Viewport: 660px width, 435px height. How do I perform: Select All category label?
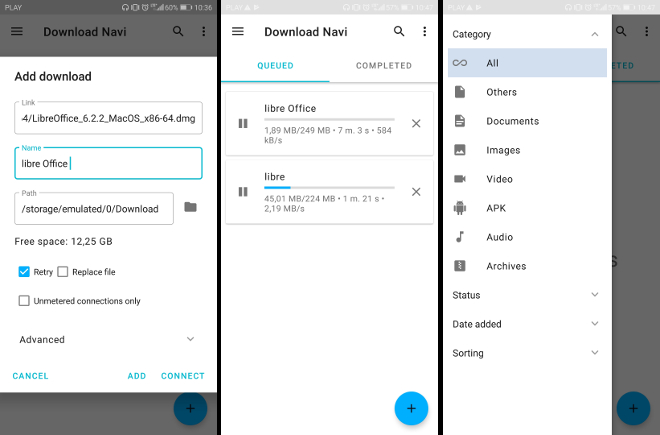click(x=492, y=63)
